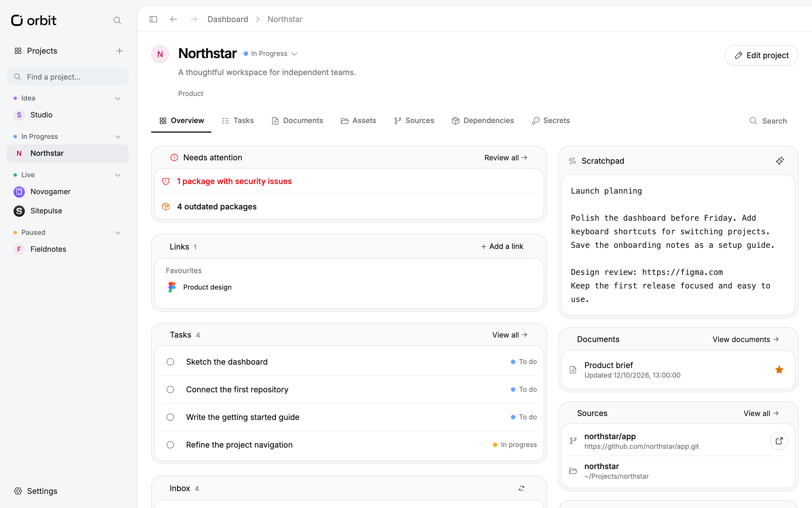Click the sidebar search magnifier icon
812x508 pixels.
pyautogui.click(x=117, y=21)
